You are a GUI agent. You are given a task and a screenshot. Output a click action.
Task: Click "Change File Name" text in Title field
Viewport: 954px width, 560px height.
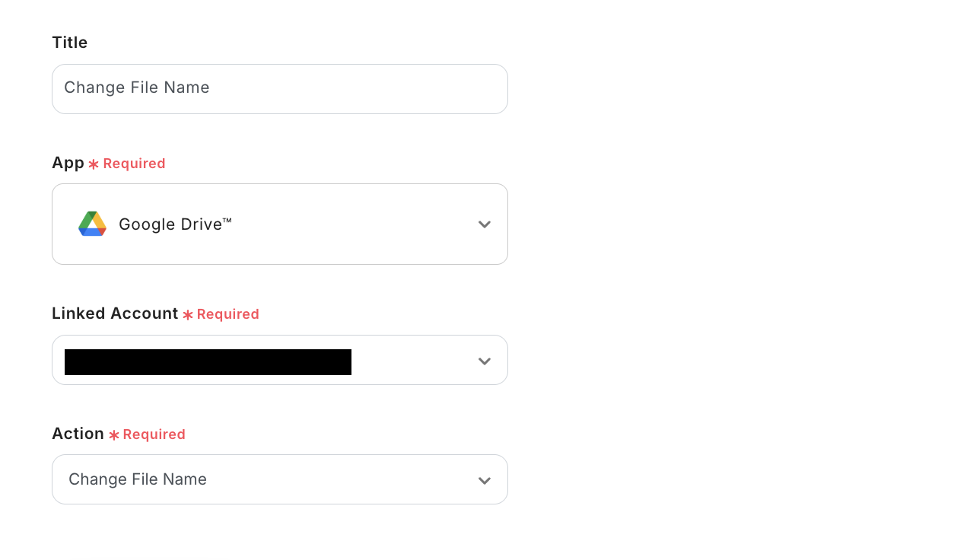137,87
